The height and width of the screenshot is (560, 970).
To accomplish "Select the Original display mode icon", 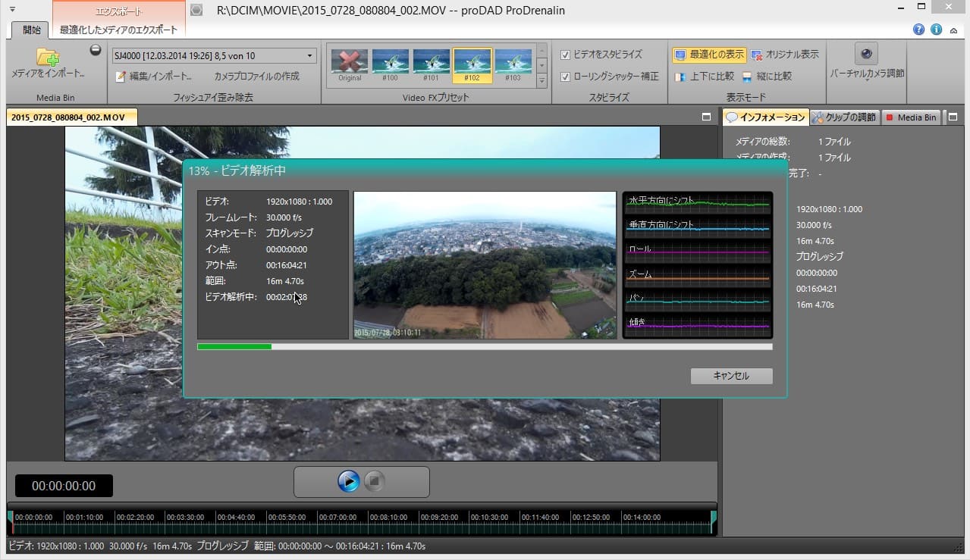I will click(757, 55).
